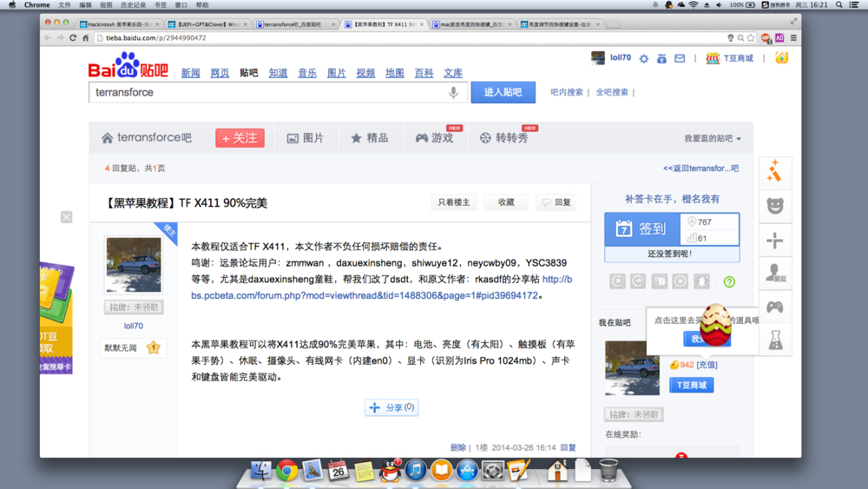This screenshot has width=868, height=489.
Task: Click the Chrome address bar URL
Action: 156,37
